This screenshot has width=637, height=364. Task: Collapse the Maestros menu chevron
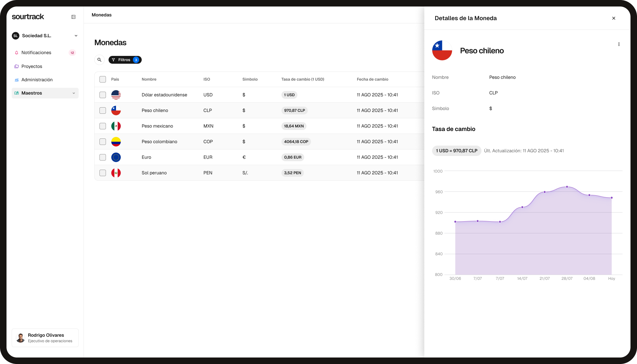click(x=73, y=93)
